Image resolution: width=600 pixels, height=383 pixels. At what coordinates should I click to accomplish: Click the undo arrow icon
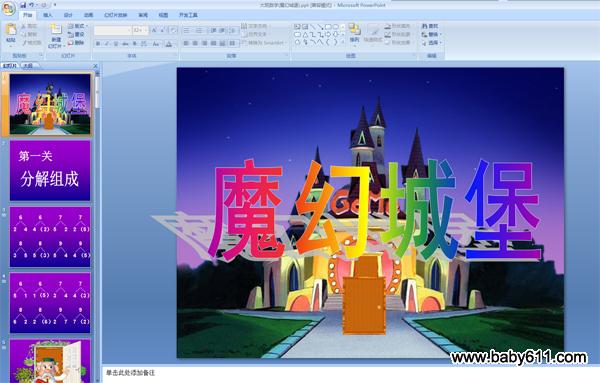[32, 5]
